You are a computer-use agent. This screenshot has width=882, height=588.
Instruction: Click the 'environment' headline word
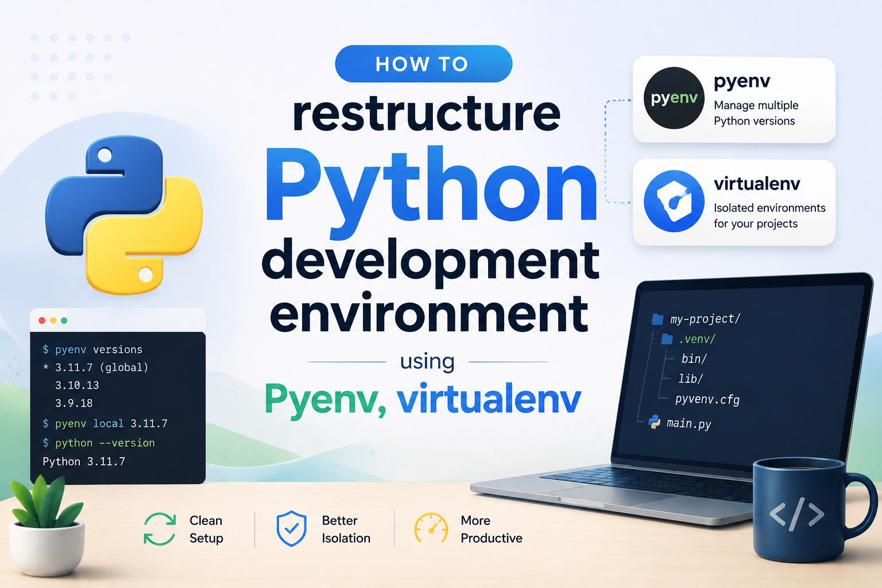pyautogui.click(x=429, y=314)
